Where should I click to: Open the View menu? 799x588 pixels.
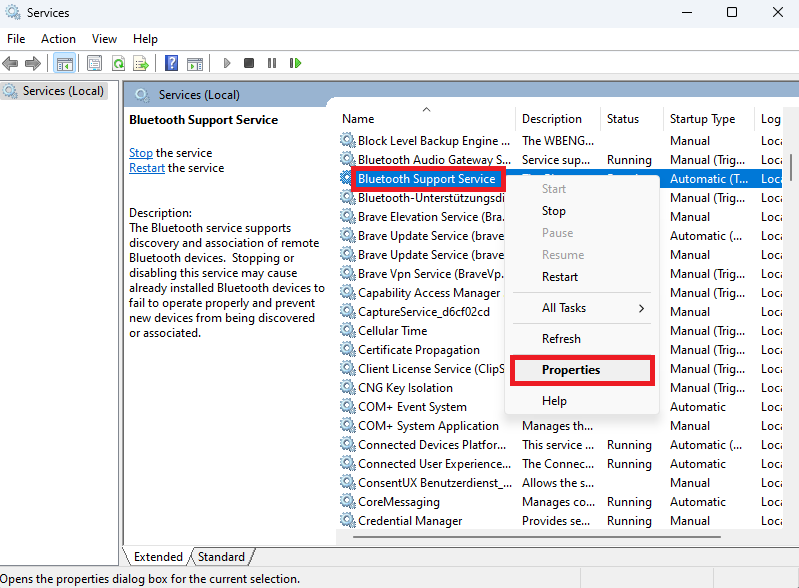click(104, 39)
